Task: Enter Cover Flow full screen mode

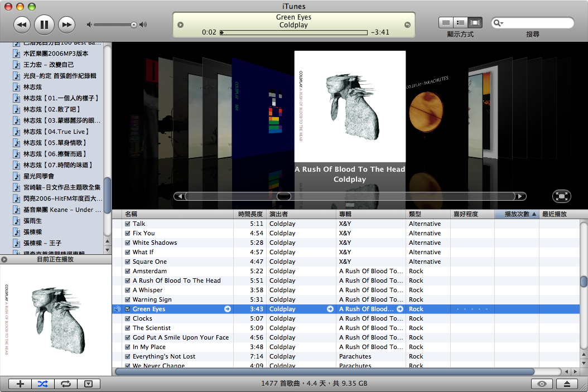Action: [561, 196]
